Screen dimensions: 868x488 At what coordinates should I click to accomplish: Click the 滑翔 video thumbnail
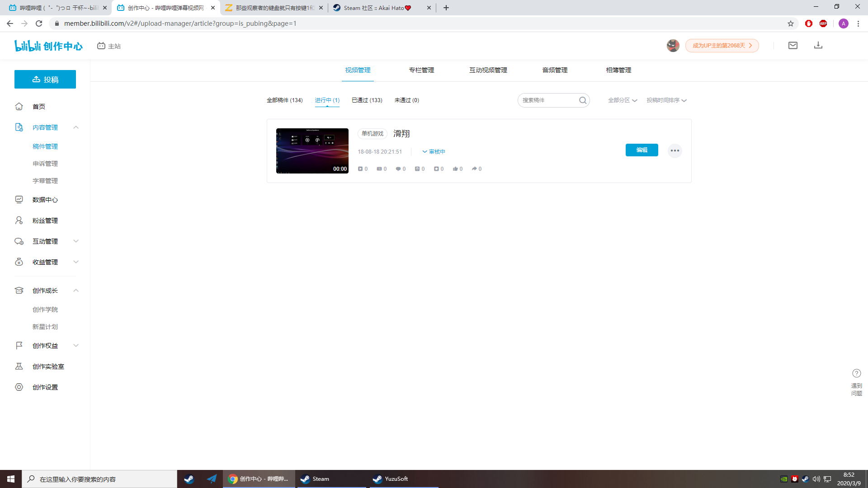pos(312,150)
